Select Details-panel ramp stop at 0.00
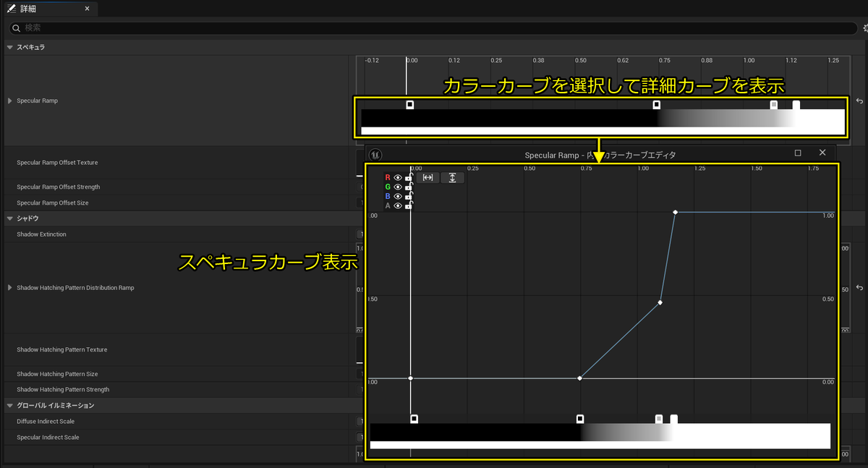 click(410, 105)
